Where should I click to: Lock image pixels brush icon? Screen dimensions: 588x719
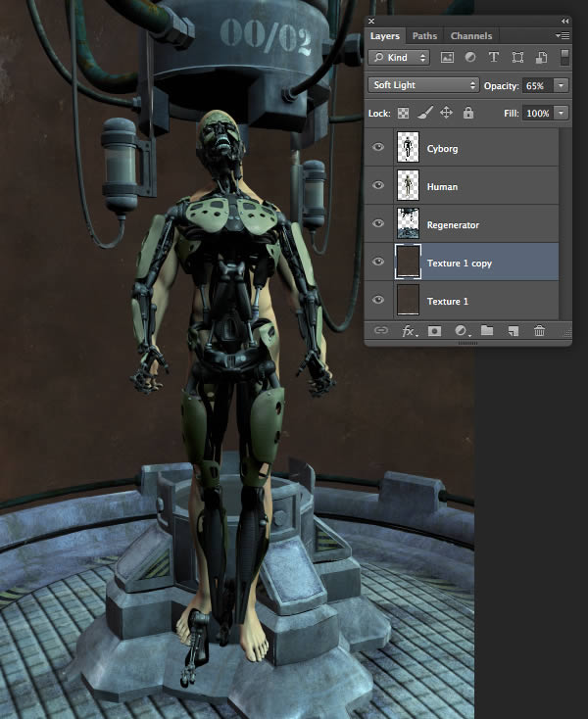424,113
